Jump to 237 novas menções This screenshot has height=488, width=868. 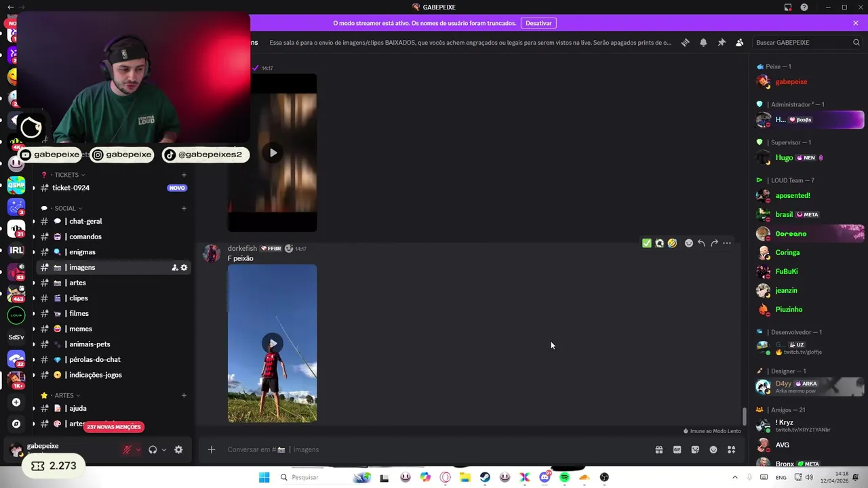114,427
